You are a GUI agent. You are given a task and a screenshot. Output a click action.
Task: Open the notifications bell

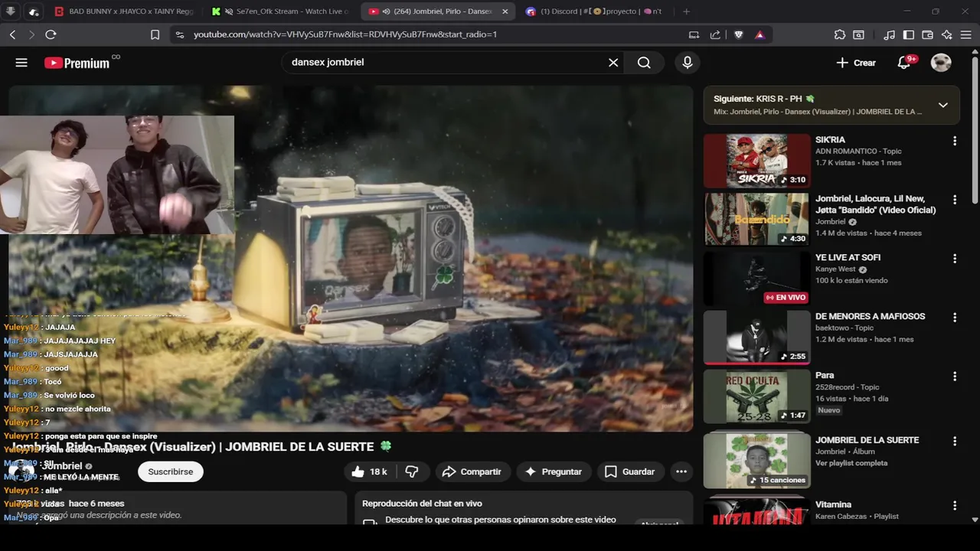904,63
